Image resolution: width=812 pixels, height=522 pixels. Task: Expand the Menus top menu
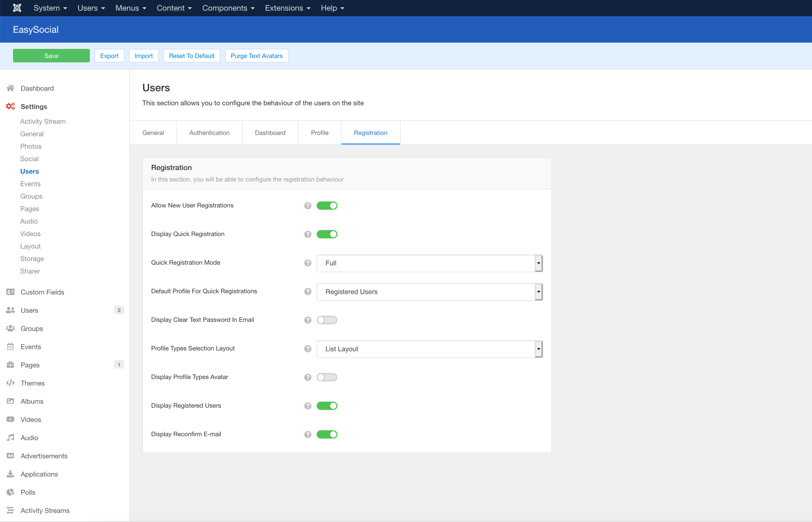[131, 8]
